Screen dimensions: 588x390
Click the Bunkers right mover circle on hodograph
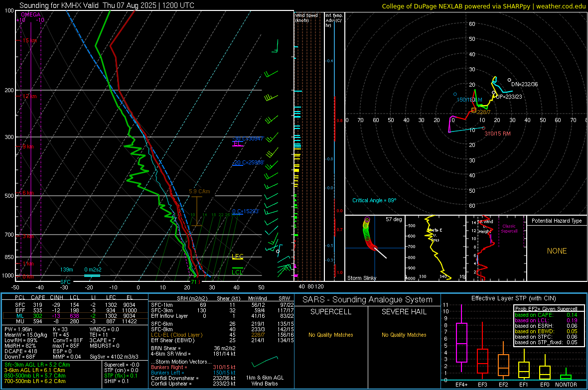click(484, 128)
